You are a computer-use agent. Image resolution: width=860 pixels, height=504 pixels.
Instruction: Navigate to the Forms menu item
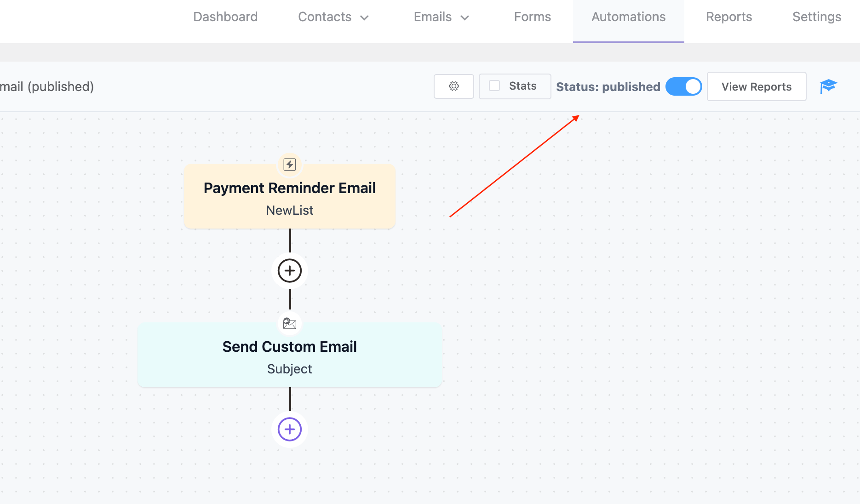[532, 17]
